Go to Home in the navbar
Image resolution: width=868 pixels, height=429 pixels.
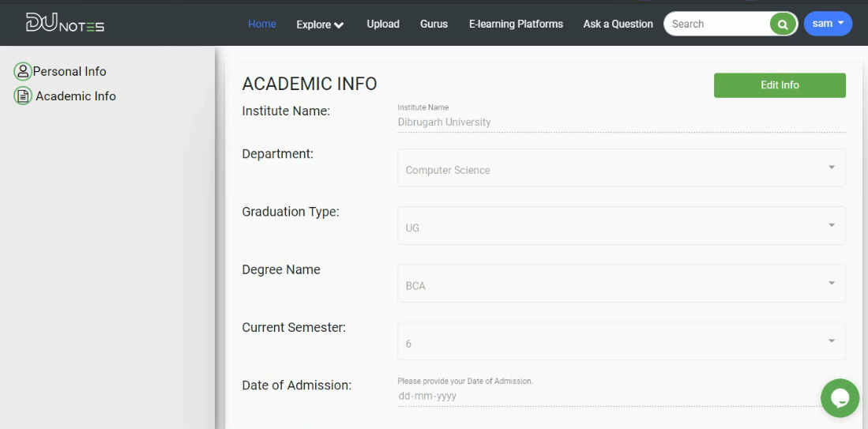click(262, 24)
